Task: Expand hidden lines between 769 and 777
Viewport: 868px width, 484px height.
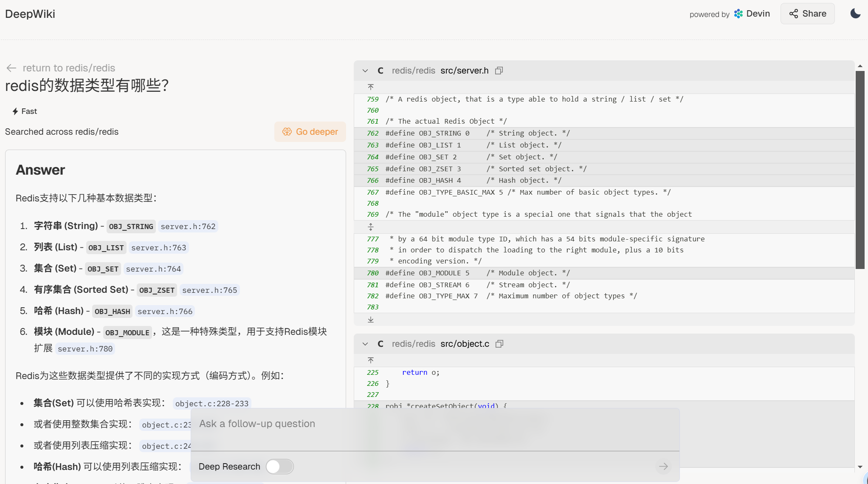Action: coord(371,227)
